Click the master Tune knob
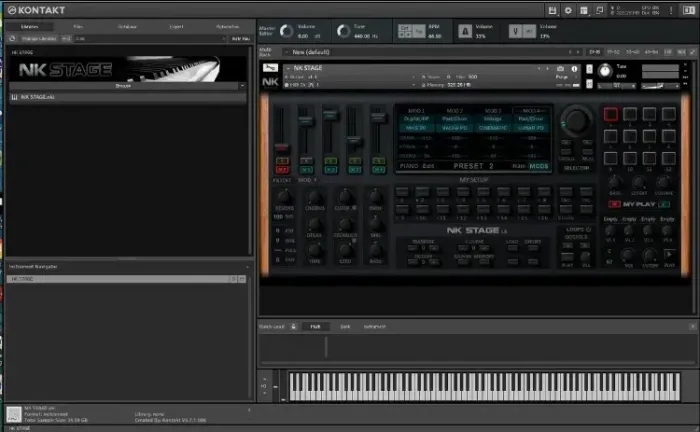 343,31
